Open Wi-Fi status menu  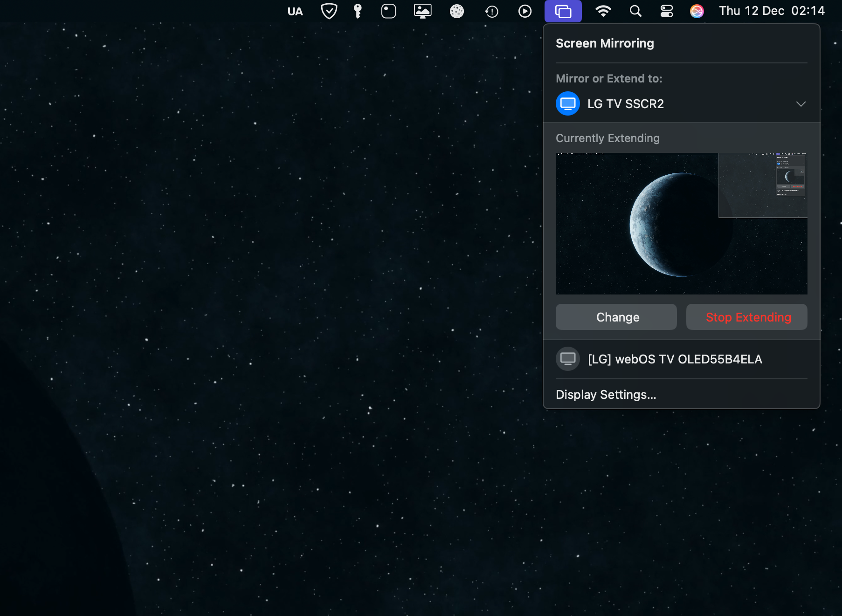603,11
